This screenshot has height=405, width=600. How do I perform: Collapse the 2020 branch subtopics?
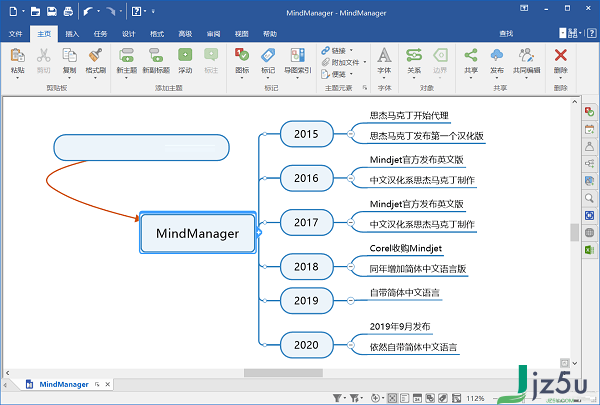pyautogui.click(x=351, y=345)
